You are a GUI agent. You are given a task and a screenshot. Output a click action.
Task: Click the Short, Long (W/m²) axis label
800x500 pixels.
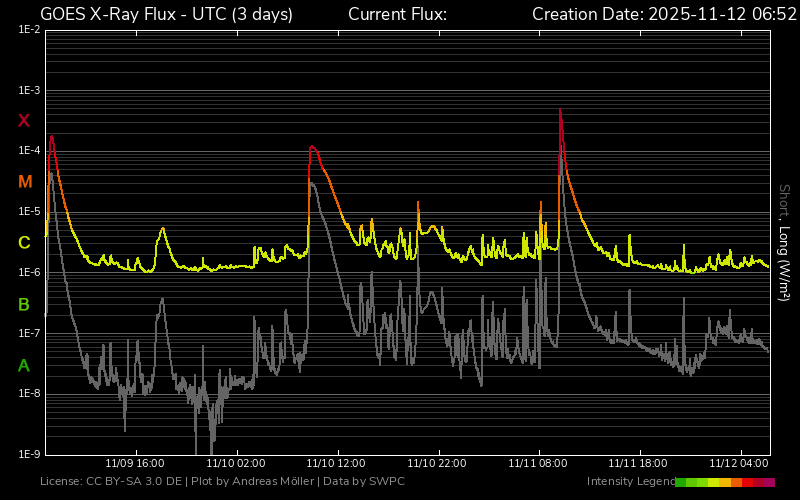click(x=785, y=242)
